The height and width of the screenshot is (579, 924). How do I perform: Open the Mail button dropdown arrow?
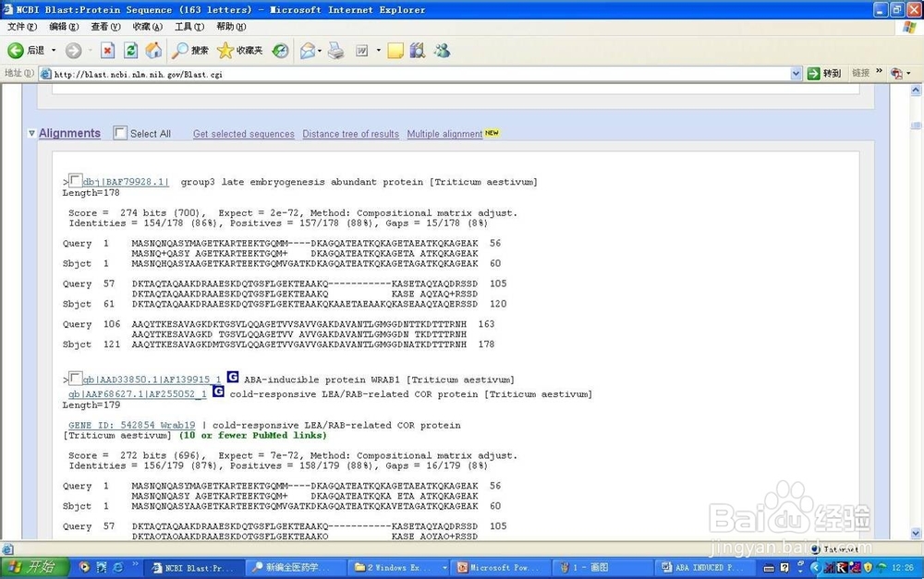[320, 51]
